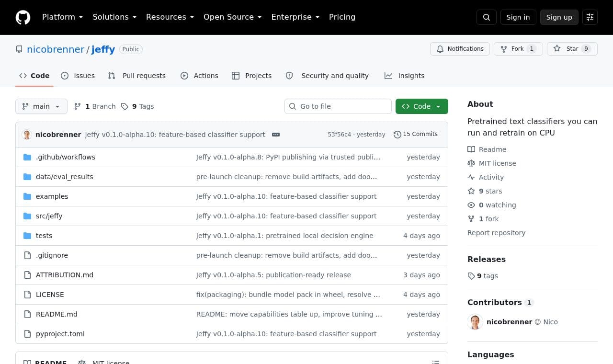The width and height of the screenshot is (613, 364).
Task: Open the Projects tab
Action: point(252,76)
